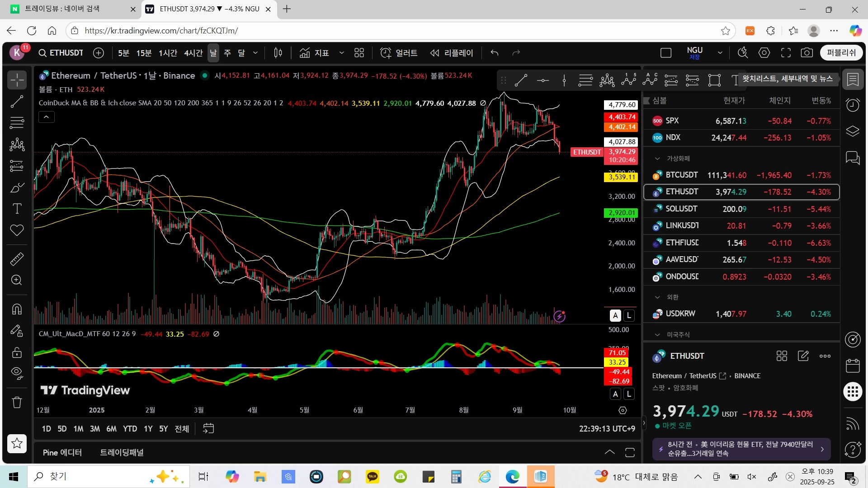Set chart range to 3M
This screenshot has height=488, width=868.
pos(95,429)
